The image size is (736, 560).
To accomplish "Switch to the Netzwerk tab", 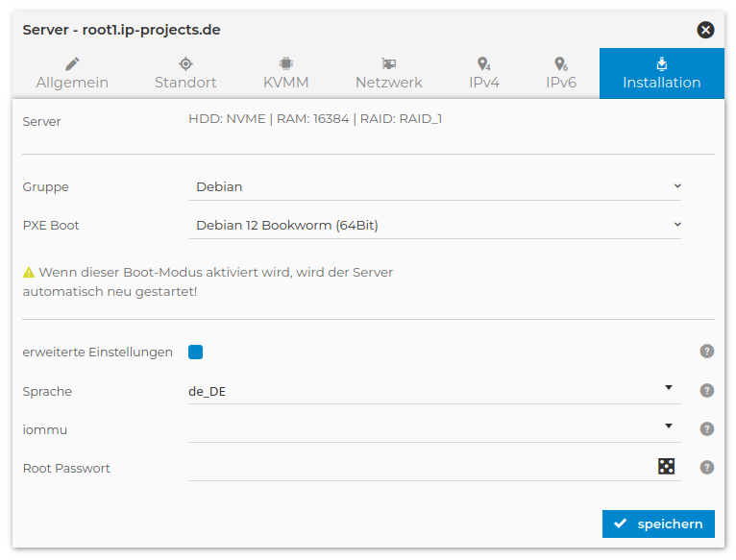I will pyautogui.click(x=388, y=74).
